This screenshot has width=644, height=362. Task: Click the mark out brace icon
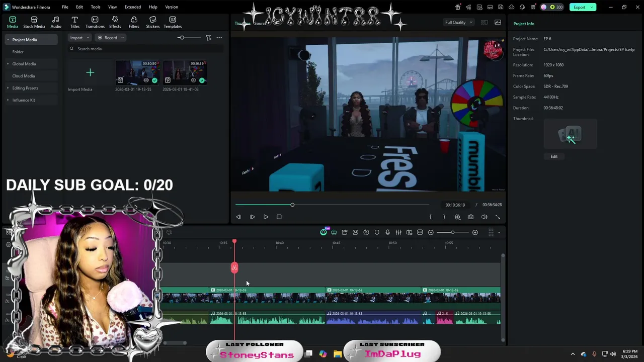[x=444, y=217]
